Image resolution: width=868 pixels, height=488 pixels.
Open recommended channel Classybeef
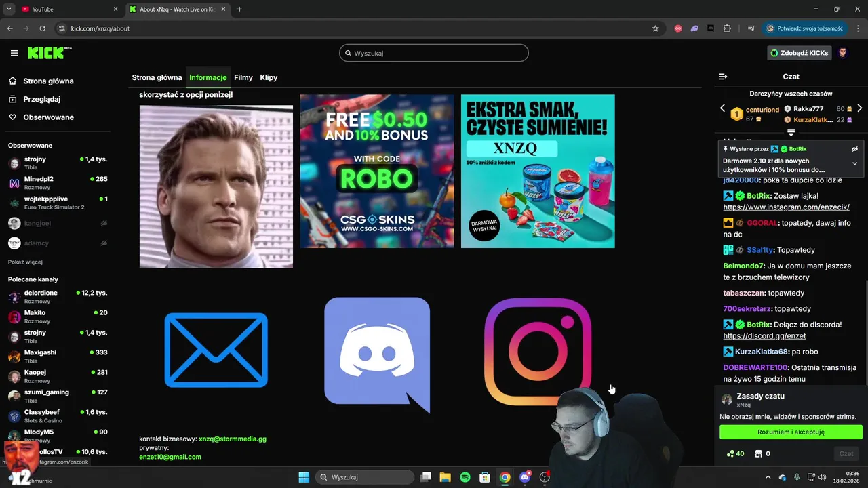coord(58,416)
